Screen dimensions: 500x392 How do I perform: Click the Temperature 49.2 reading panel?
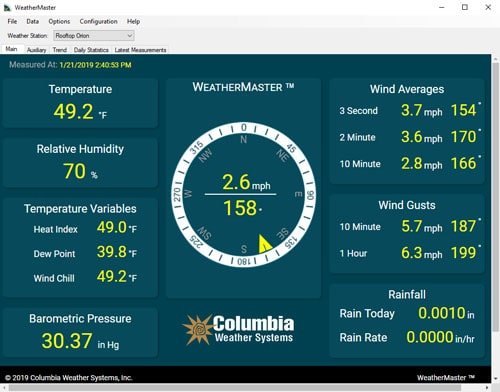(x=80, y=103)
